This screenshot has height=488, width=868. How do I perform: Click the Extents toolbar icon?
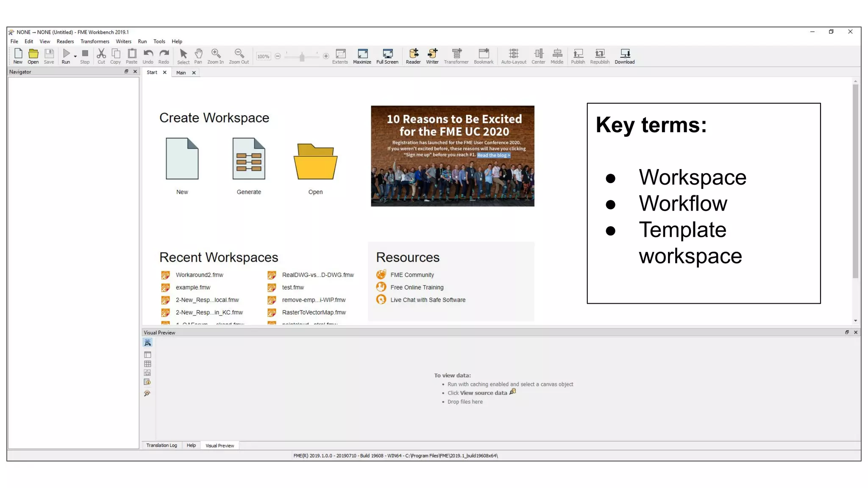(x=340, y=56)
